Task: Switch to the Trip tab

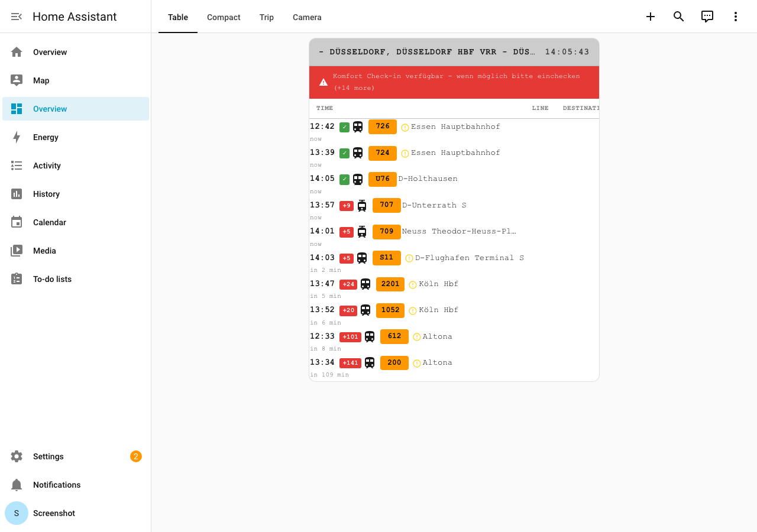Action: pos(267,17)
